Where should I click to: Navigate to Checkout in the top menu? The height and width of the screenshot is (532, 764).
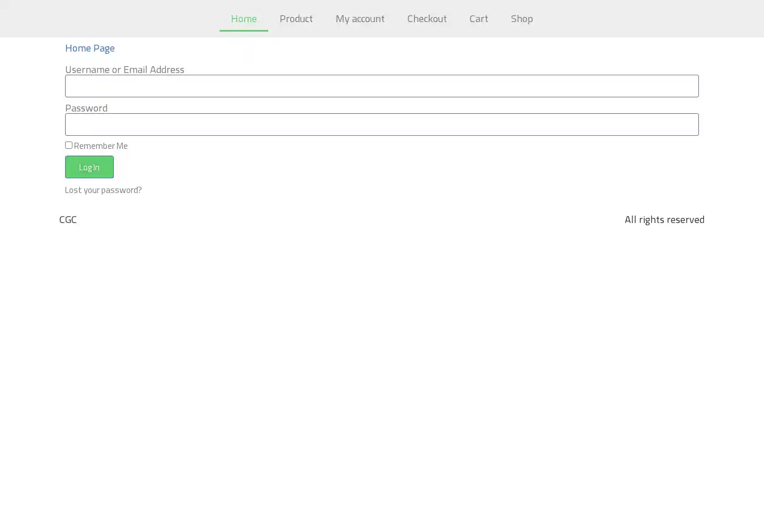[x=427, y=19]
